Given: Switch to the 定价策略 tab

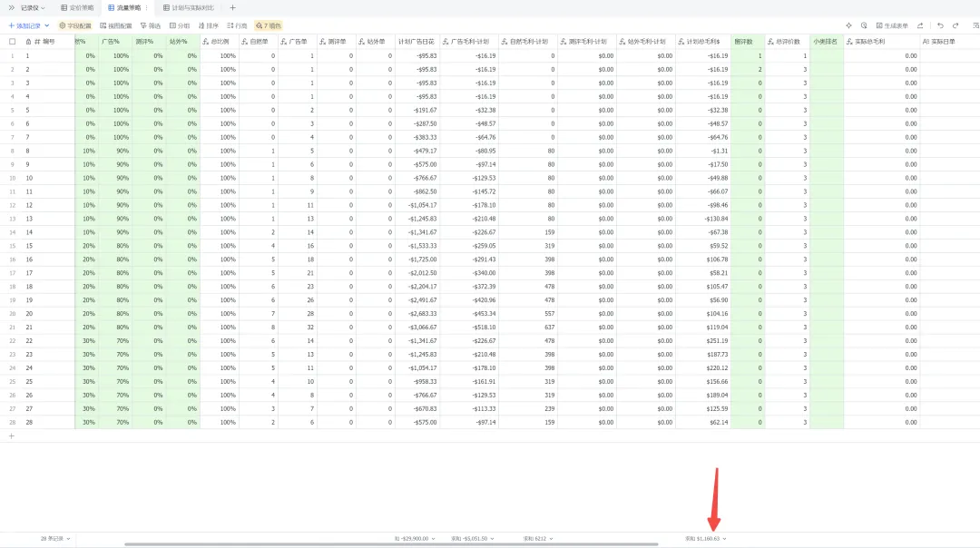Looking at the screenshot, I should 77,8.
